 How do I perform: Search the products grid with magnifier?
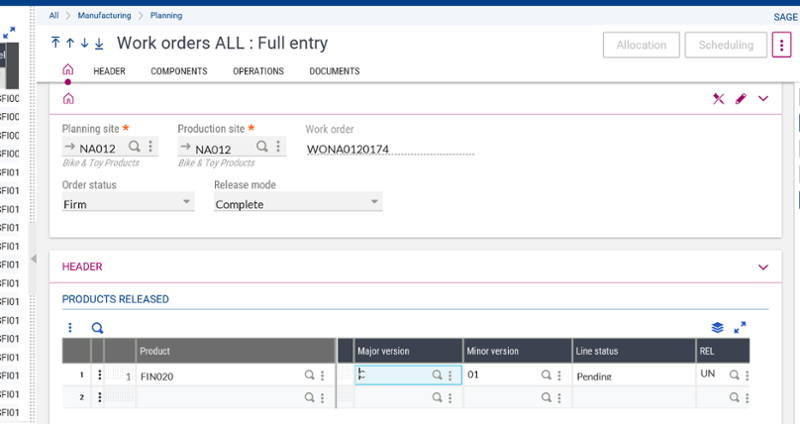coord(97,327)
